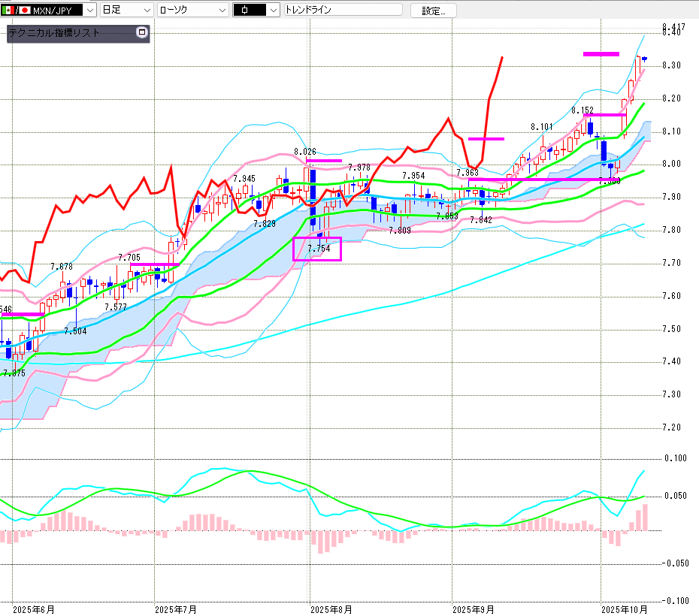The height and width of the screenshot is (616, 699).
Task: Click the 2025年10月 date axis label
Action: coord(623,609)
